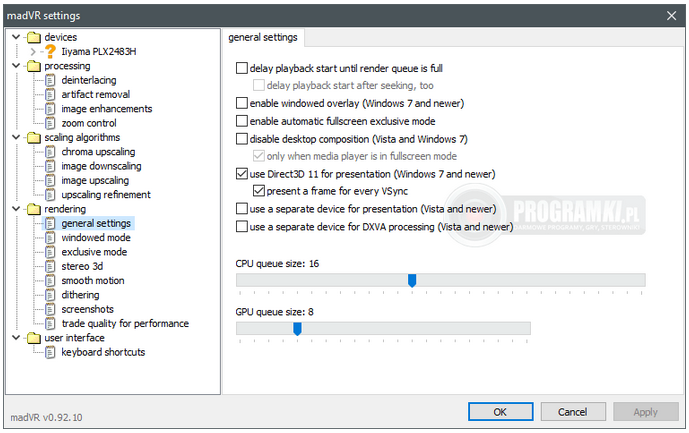Enable automatic fullscreen exclusive mode checkbox
This screenshot has width=689, height=433.
coord(242,121)
